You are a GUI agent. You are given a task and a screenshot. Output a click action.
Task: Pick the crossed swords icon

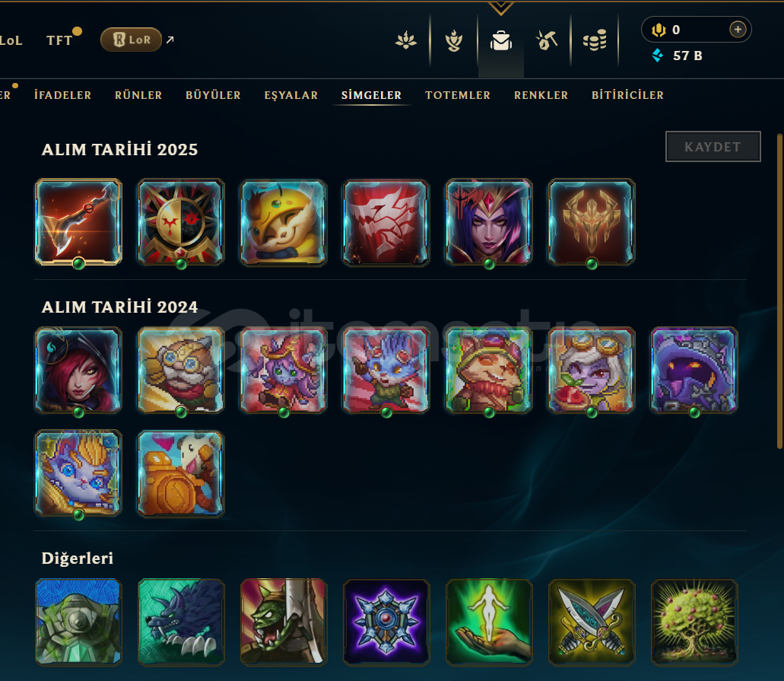point(592,622)
